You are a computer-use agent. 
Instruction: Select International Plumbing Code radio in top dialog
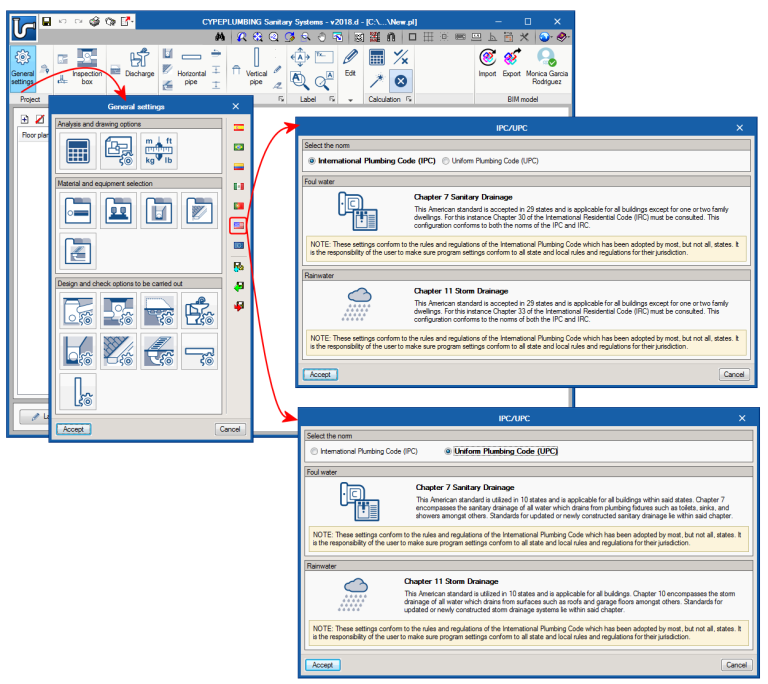312,161
